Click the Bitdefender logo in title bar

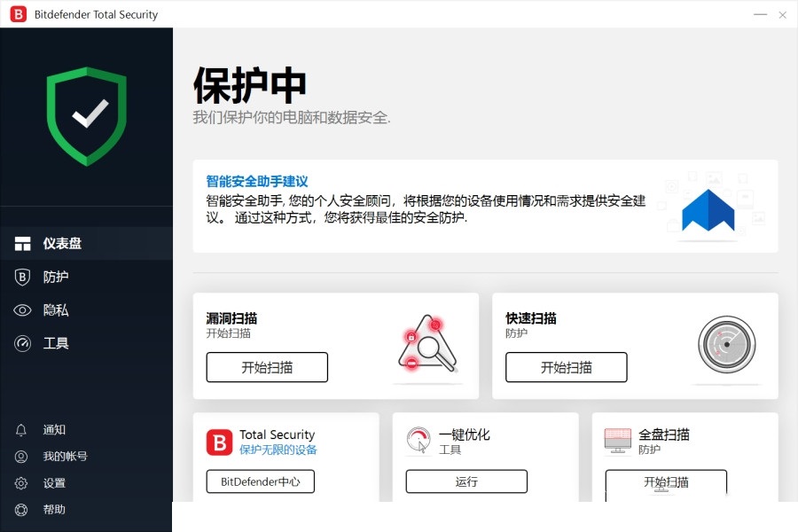click(19, 14)
